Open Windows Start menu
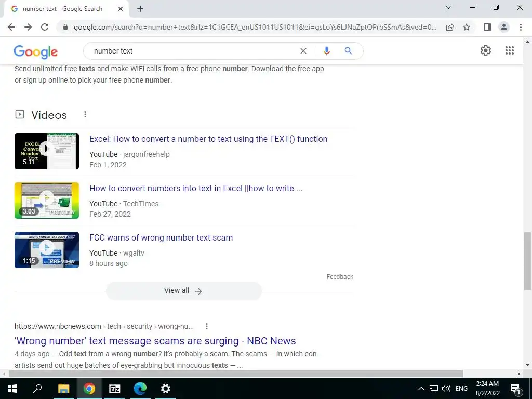Image resolution: width=532 pixels, height=399 pixels. pos(12,389)
